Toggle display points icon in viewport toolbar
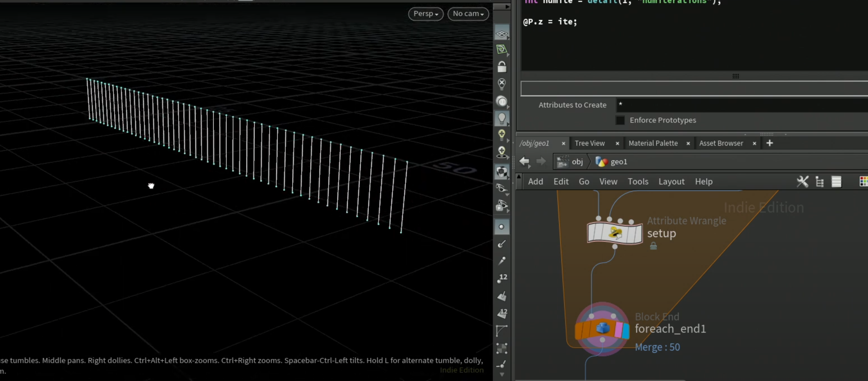 [x=501, y=227]
